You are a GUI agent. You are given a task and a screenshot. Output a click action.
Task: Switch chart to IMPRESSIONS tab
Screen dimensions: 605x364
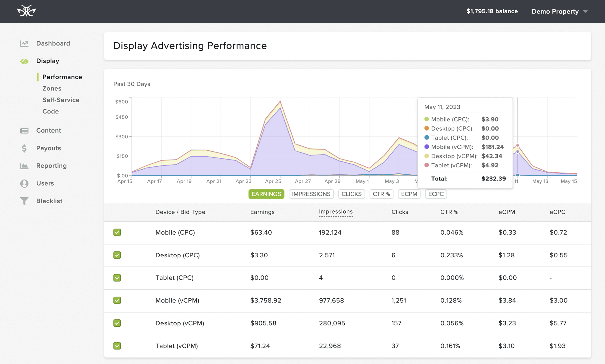[x=311, y=194]
